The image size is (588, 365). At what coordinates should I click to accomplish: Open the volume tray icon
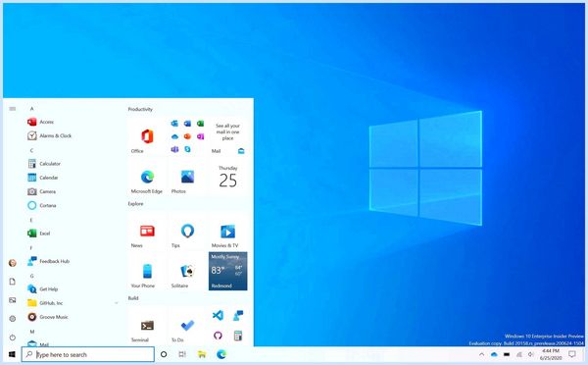coord(530,354)
